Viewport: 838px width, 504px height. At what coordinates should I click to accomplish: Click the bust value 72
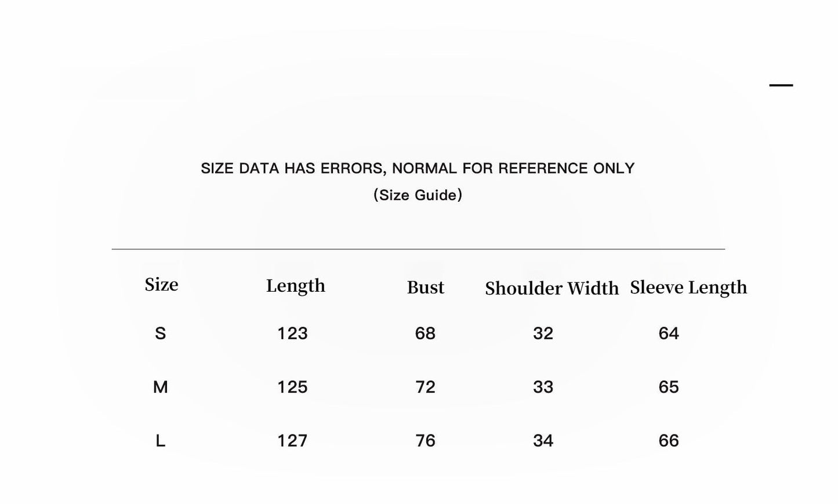[425, 387]
